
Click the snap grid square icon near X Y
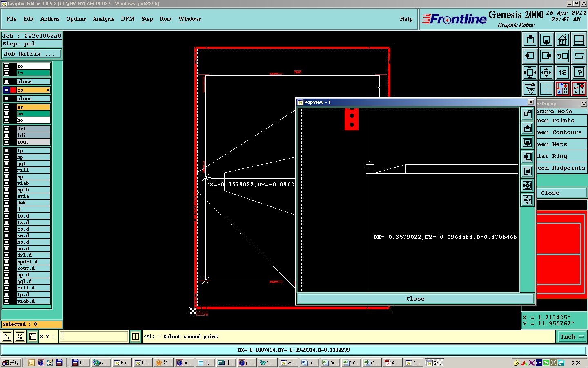(33, 337)
